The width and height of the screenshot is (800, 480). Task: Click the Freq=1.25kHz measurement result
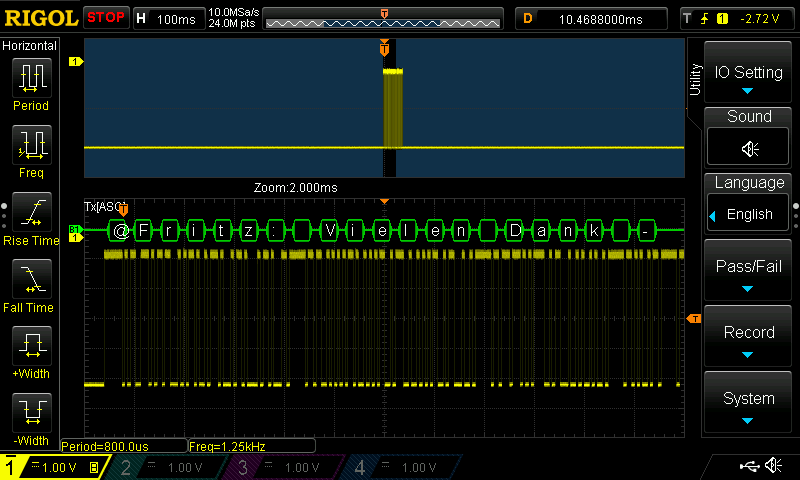[252, 446]
